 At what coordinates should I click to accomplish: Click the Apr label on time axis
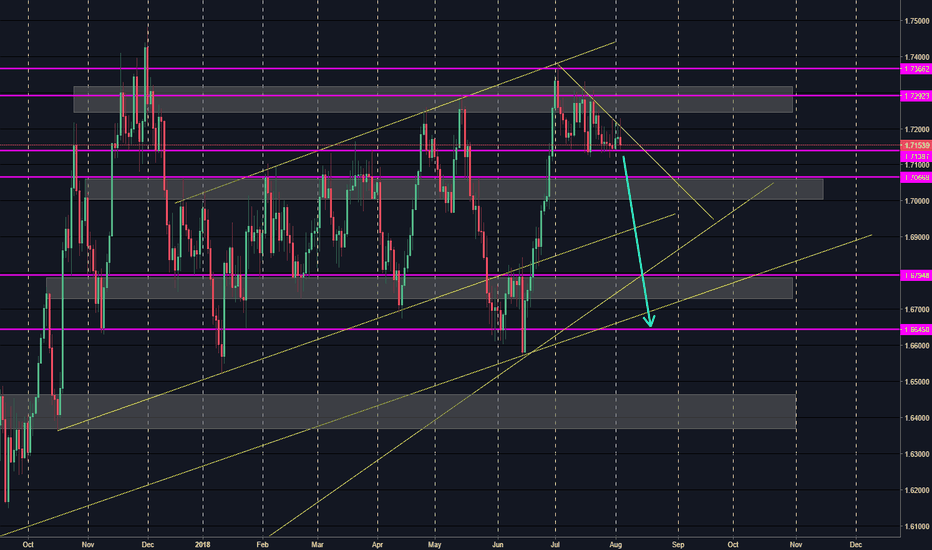[x=377, y=544]
